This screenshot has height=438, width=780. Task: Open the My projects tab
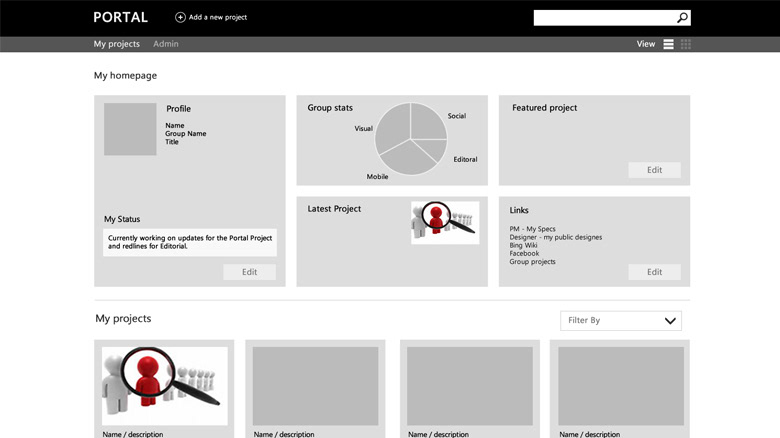tap(116, 44)
